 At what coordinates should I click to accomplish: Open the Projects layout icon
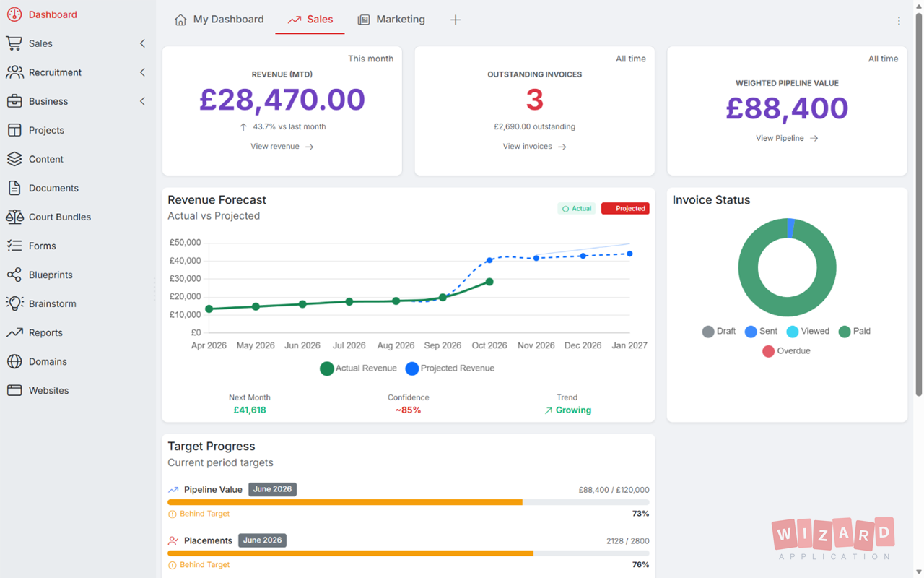pos(14,130)
